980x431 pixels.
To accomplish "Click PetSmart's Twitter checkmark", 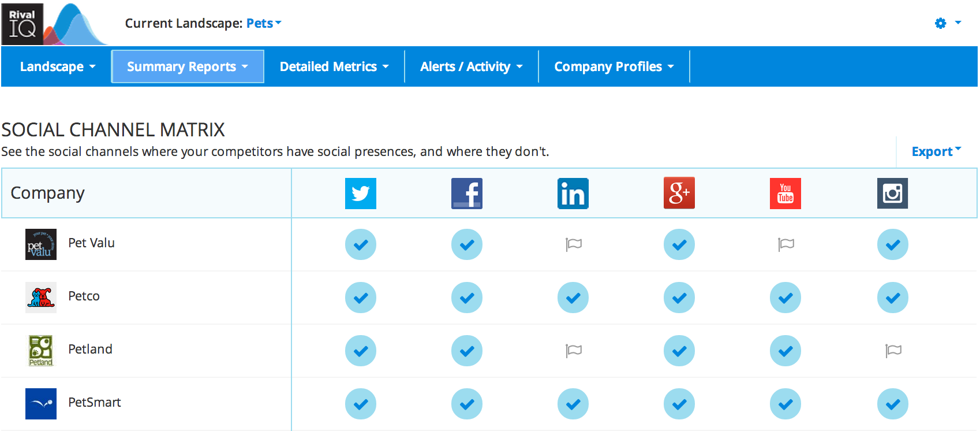I will pos(361,404).
